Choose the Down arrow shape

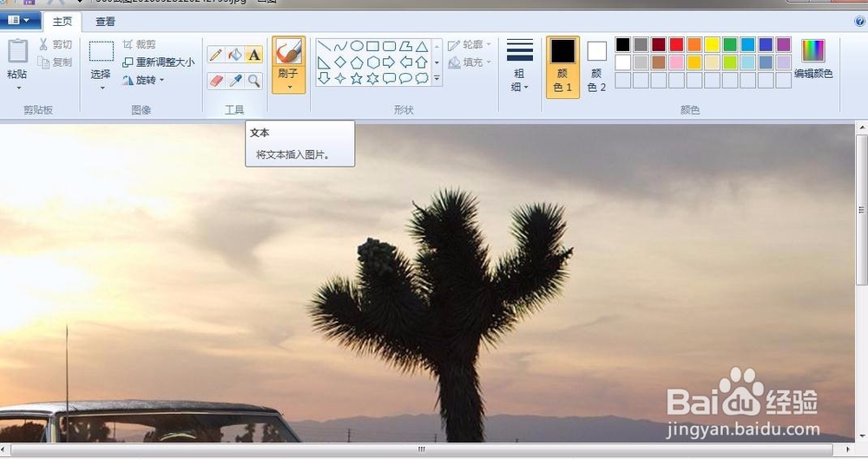[325, 78]
